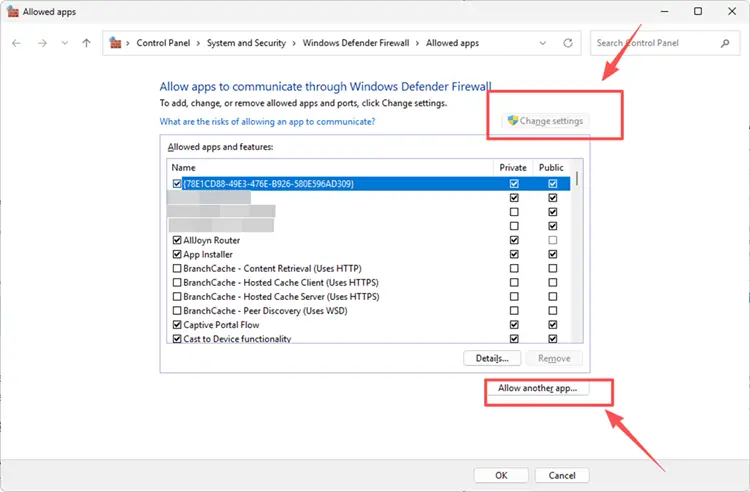Enable BranchCache Content Retrieval checkbox
Image resolution: width=750 pixels, height=492 pixels.
pyautogui.click(x=177, y=268)
